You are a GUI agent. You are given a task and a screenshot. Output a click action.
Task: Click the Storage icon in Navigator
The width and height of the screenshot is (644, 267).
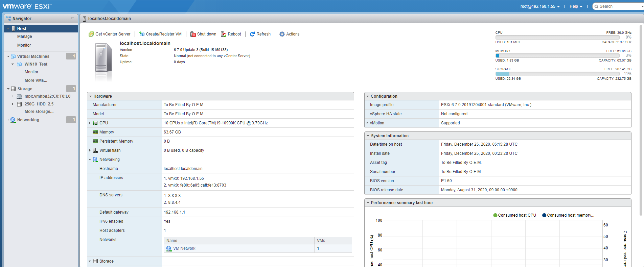click(13, 89)
